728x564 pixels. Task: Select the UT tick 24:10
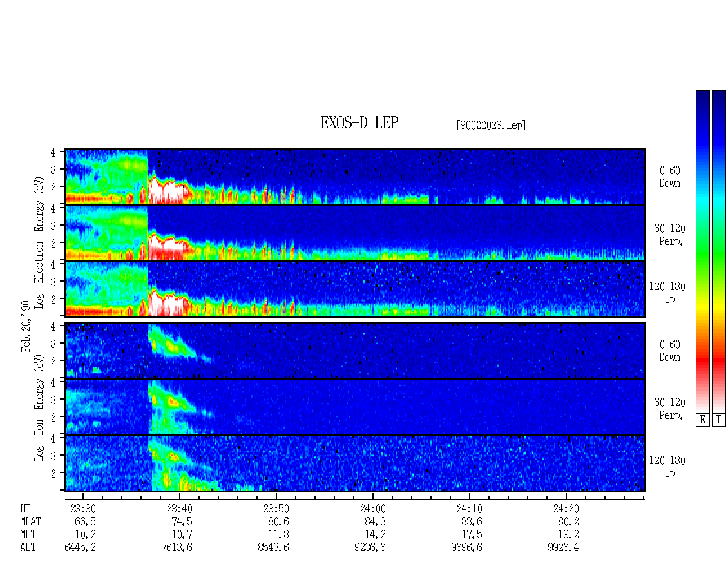coord(470,509)
